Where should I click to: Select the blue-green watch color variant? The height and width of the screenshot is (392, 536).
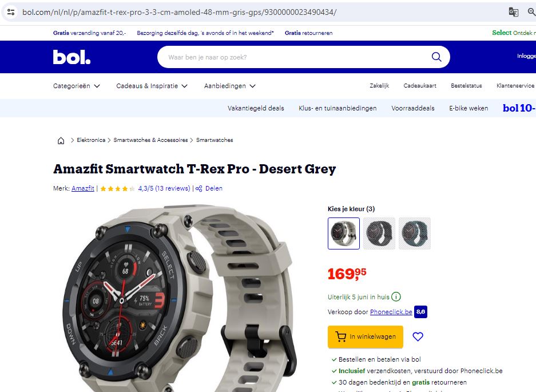(415, 233)
